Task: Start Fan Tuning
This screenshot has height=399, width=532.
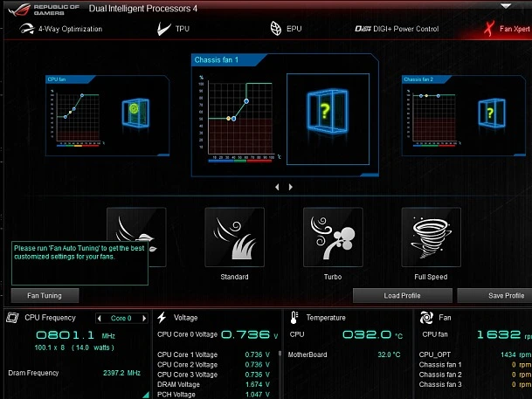Action: pyautogui.click(x=45, y=296)
